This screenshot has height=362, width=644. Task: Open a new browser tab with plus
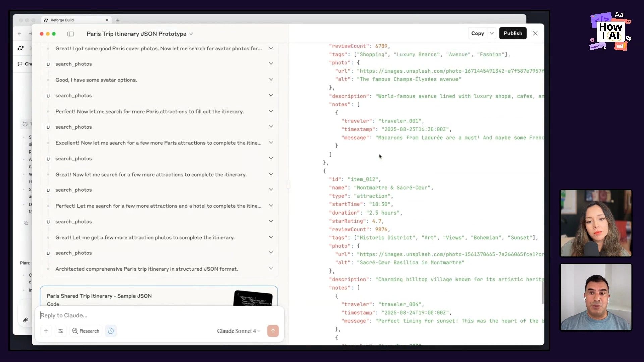pyautogui.click(x=118, y=20)
